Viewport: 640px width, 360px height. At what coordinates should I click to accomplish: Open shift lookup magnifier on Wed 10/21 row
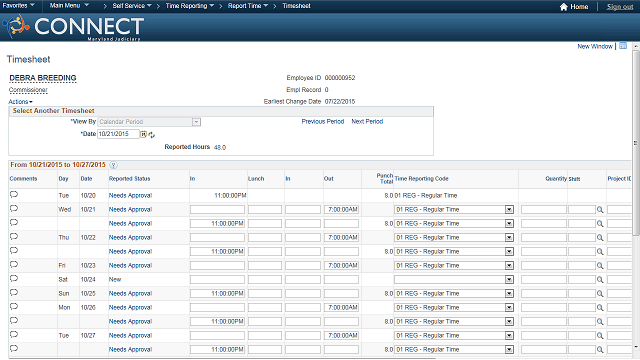[600, 210]
